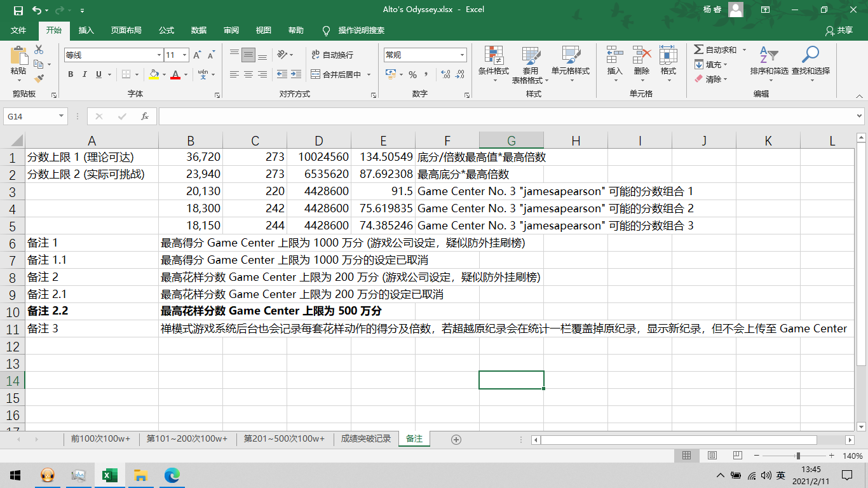Click the Increase Font Size icon

(x=198, y=55)
